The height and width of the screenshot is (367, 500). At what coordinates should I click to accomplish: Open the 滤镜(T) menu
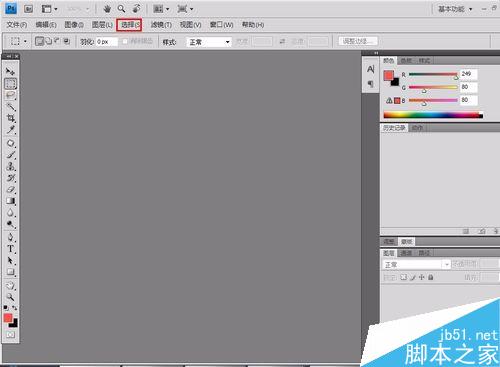[x=161, y=25]
